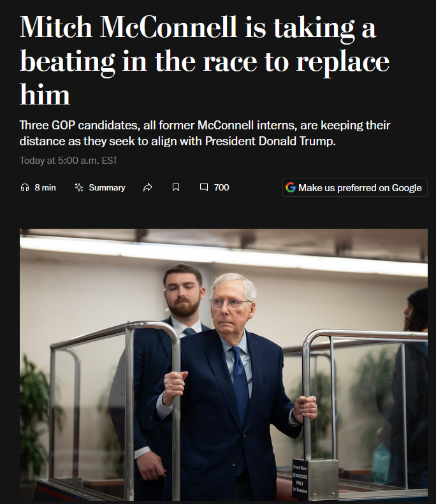Click 'President Donald Trump' in the subheadline
The height and width of the screenshot is (504, 436).
(x=270, y=141)
